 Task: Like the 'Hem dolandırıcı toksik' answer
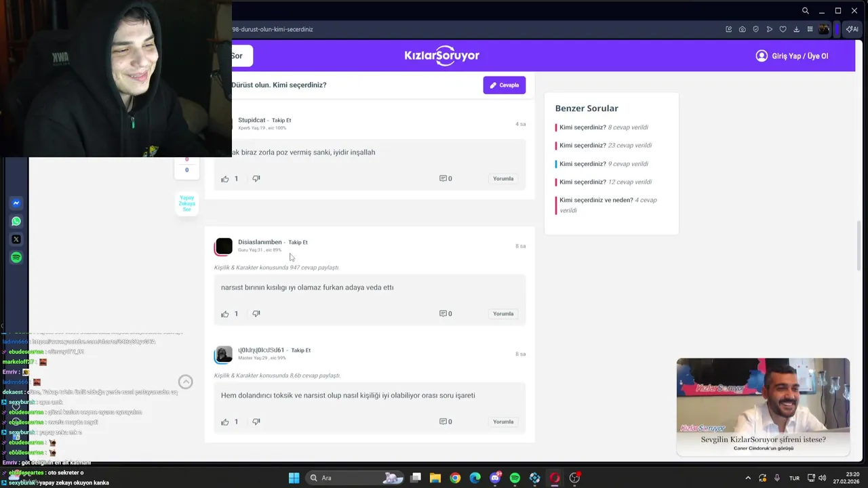pyautogui.click(x=225, y=422)
